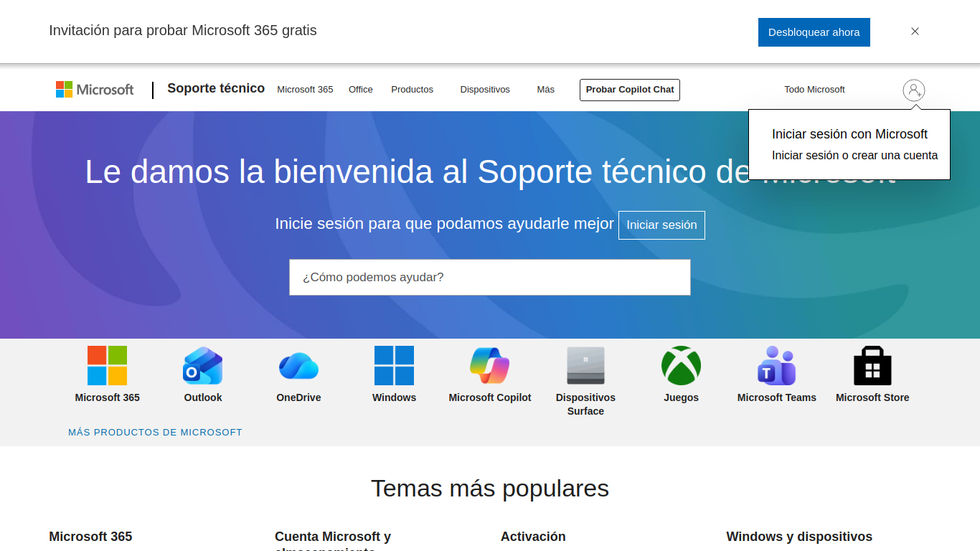Viewport: 980px width, 551px height.
Task: Click the Microsoft Store label text
Action: [872, 397]
